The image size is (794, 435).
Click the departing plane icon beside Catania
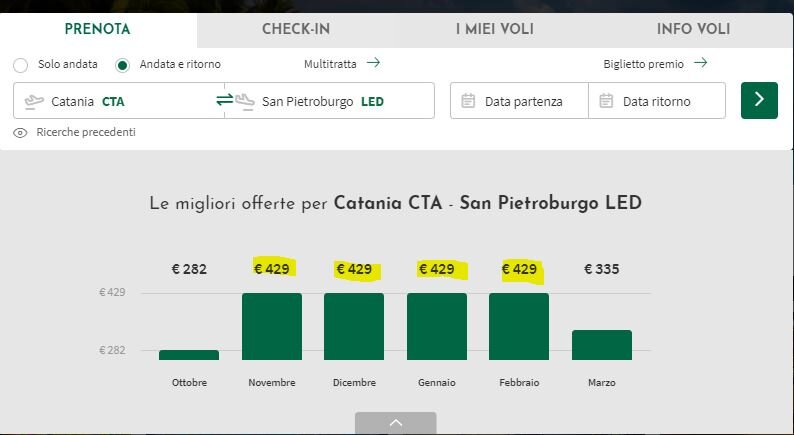coord(34,101)
